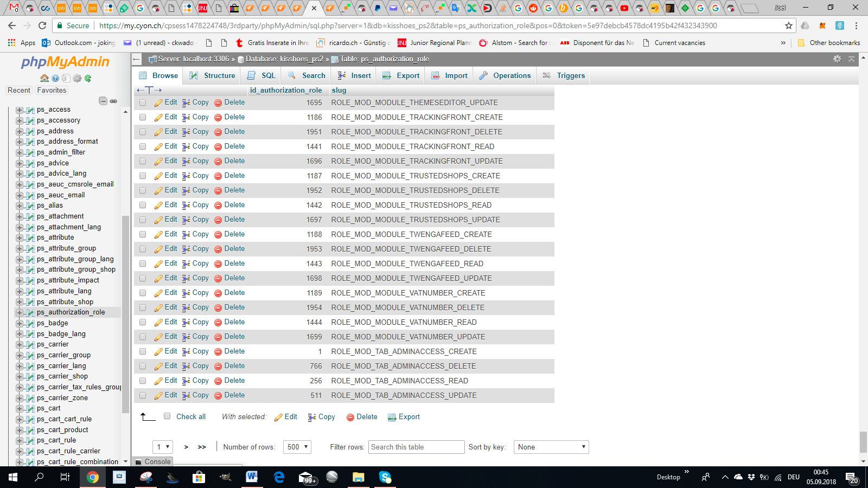Open Microsoft Edge from taskbar
868x488 pixels.
(279, 477)
